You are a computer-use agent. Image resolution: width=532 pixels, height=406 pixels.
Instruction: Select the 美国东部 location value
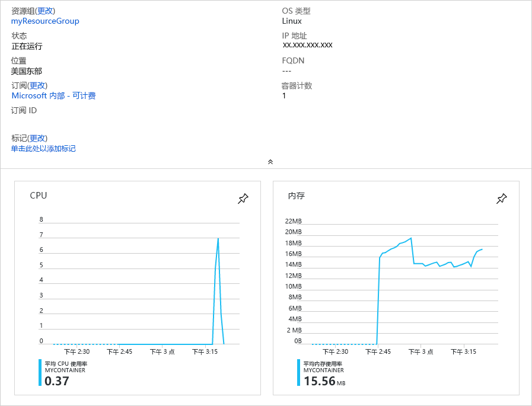pyautogui.click(x=27, y=71)
